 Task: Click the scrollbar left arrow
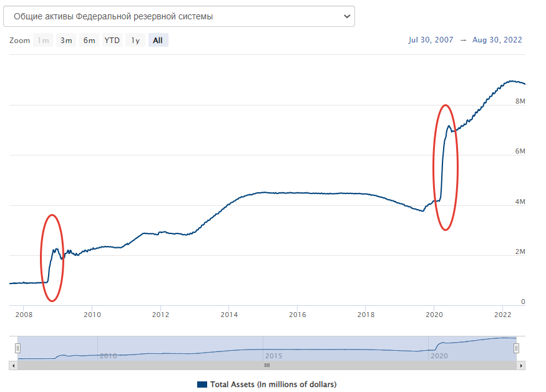pos(13,365)
